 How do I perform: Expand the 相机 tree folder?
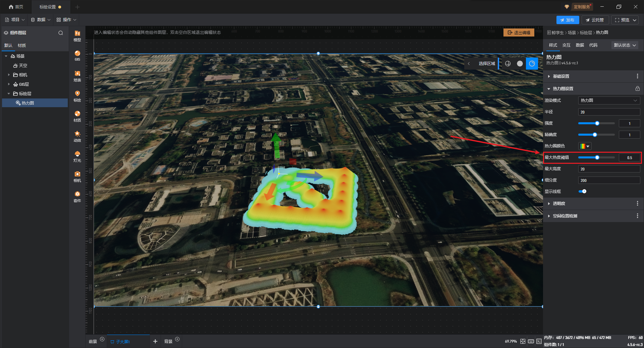9,75
